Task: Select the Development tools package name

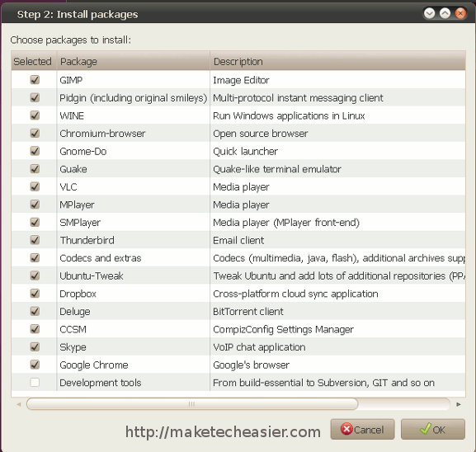Action: click(x=101, y=383)
